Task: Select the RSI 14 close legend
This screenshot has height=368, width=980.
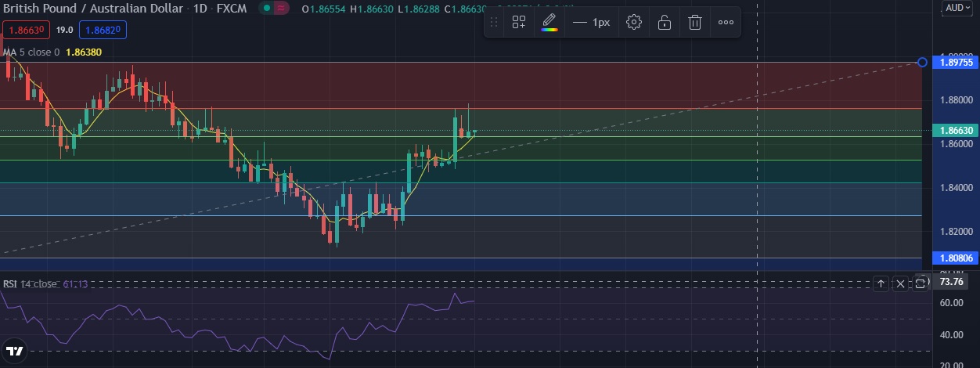Action: point(30,283)
